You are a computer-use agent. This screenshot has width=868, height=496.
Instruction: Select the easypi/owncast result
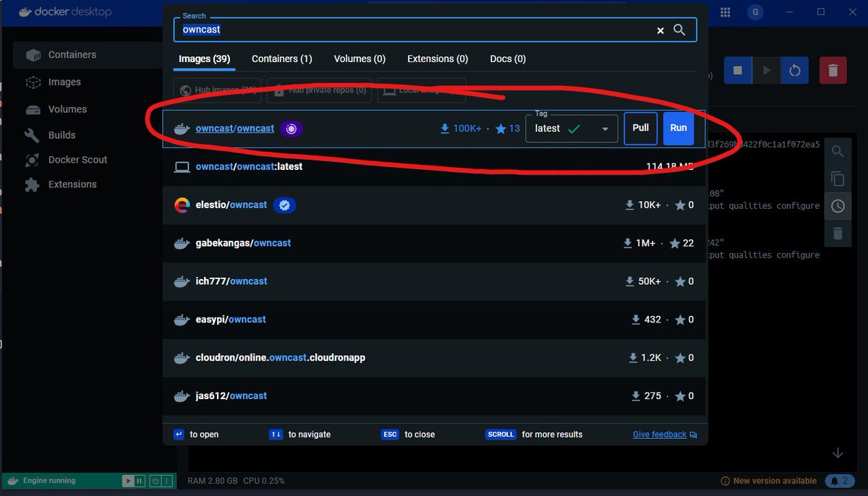point(434,320)
